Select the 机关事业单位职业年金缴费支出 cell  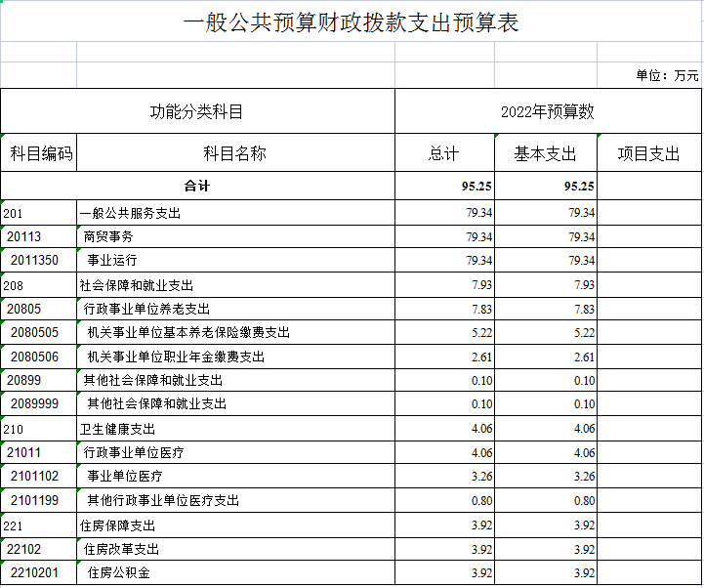tap(235, 357)
